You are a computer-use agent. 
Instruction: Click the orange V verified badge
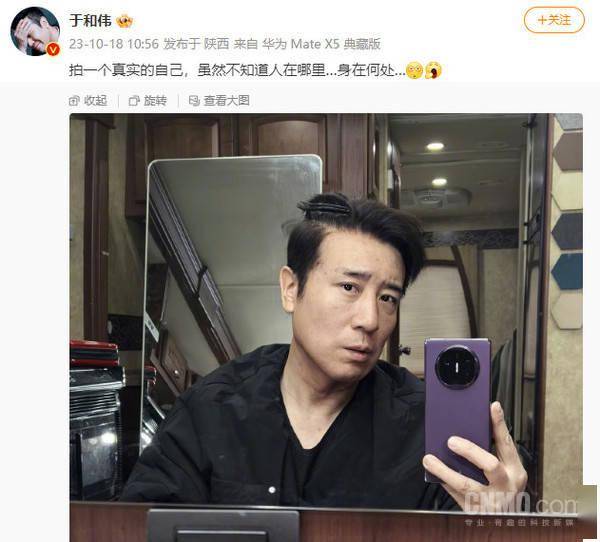click(x=53, y=49)
